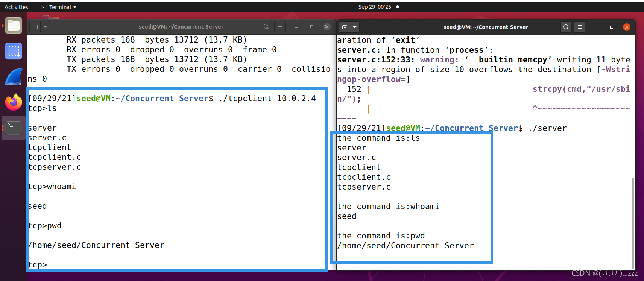The height and width of the screenshot is (281, 644).
Task: Click the right terminal's title bar text
Action: click(x=486, y=27)
